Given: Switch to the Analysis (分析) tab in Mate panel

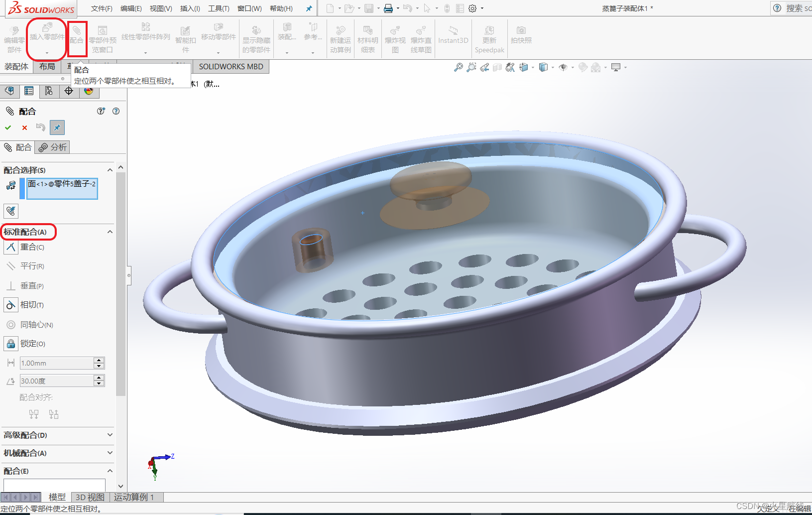Looking at the screenshot, I should point(52,147).
